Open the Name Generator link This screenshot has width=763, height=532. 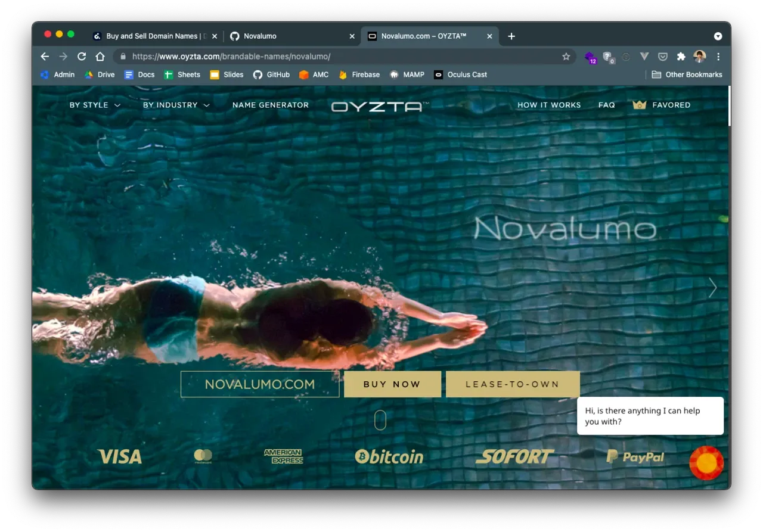coord(271,105)
